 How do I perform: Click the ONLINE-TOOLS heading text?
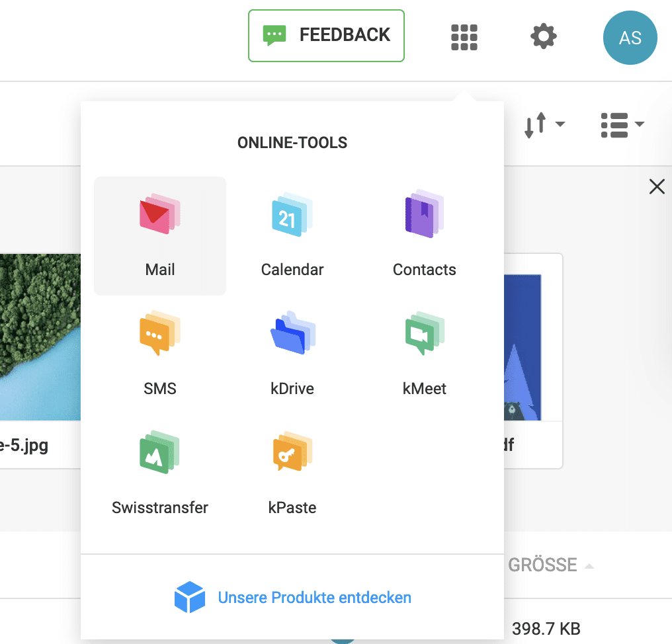tap(292, 143)
